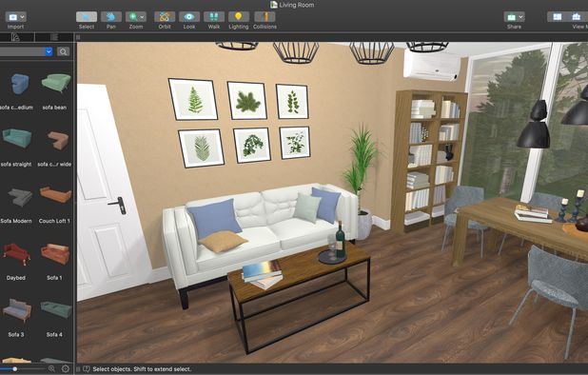Enable the Look eye tool
This screenshot has height=375, width=588.
189,17
